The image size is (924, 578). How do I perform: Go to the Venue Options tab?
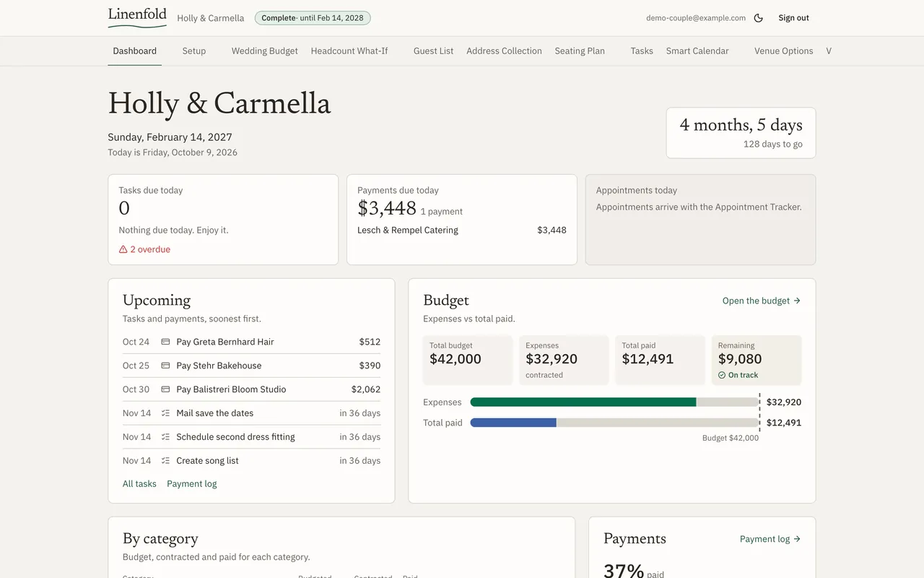point(784,51)
